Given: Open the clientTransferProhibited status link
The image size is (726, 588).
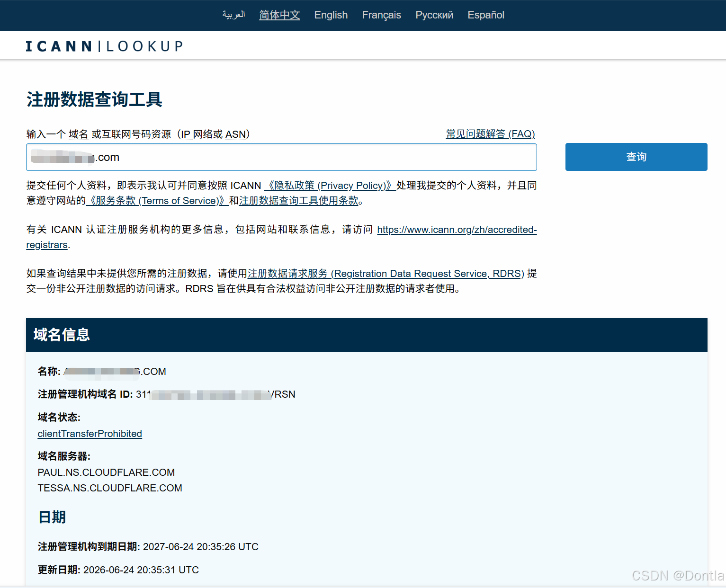Looking at the screenshot, I should (90, 434).
